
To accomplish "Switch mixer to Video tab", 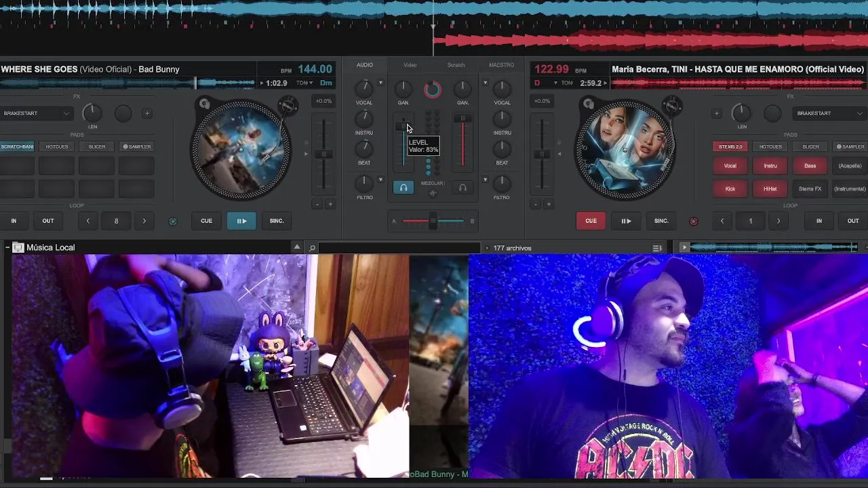I will click(410, 65).
